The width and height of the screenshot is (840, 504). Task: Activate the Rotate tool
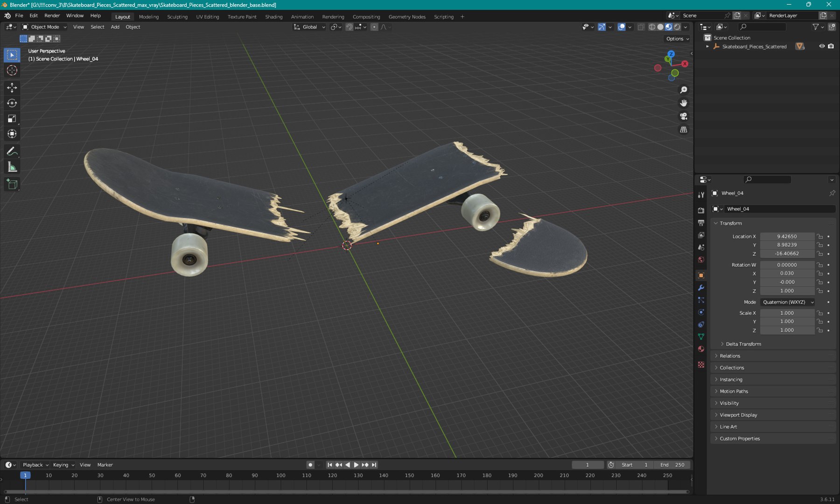click(x=12, y=103)
